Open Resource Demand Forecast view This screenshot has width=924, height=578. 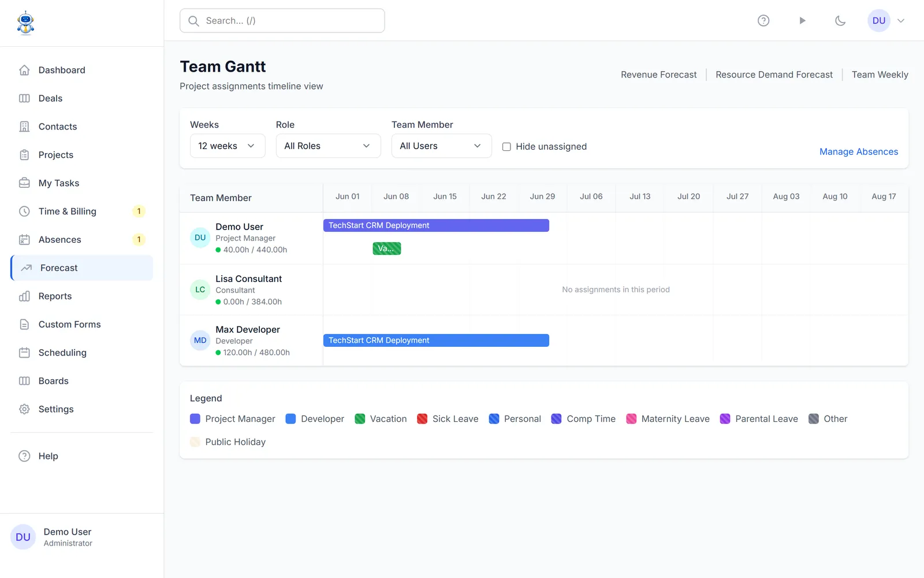pyautogui.click(x=774, y=75)
